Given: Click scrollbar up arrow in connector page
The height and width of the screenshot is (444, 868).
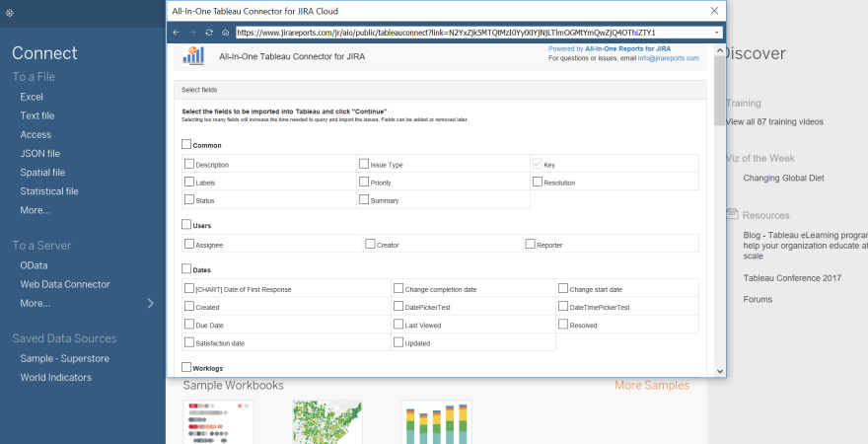Looking at the screenshot, I should pos(720,50).
